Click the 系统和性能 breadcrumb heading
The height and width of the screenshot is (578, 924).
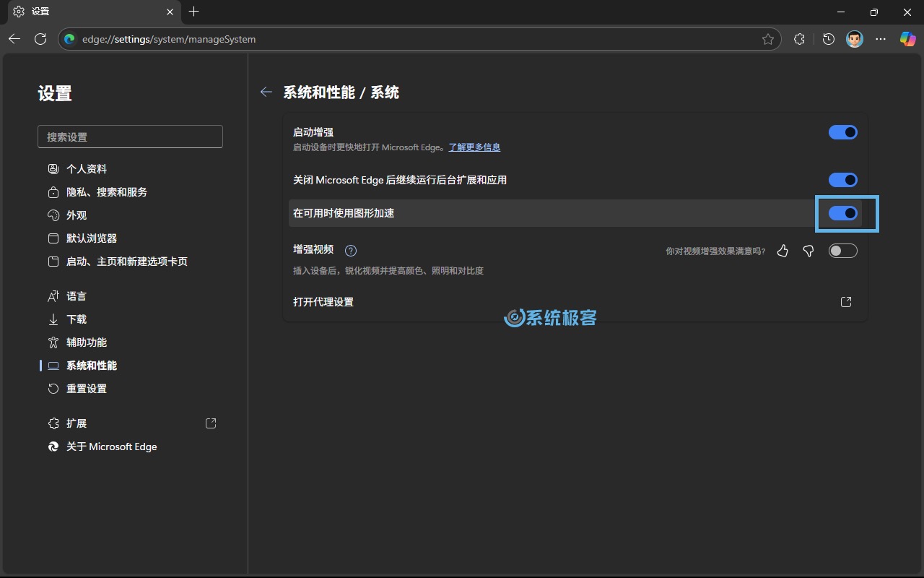[319, 92]
